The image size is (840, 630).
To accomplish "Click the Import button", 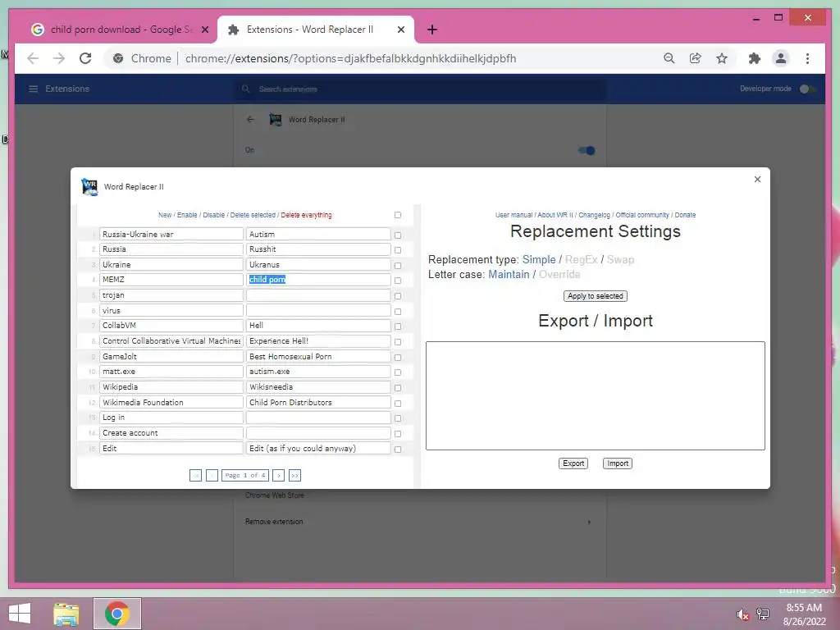I will click(618, 463).
